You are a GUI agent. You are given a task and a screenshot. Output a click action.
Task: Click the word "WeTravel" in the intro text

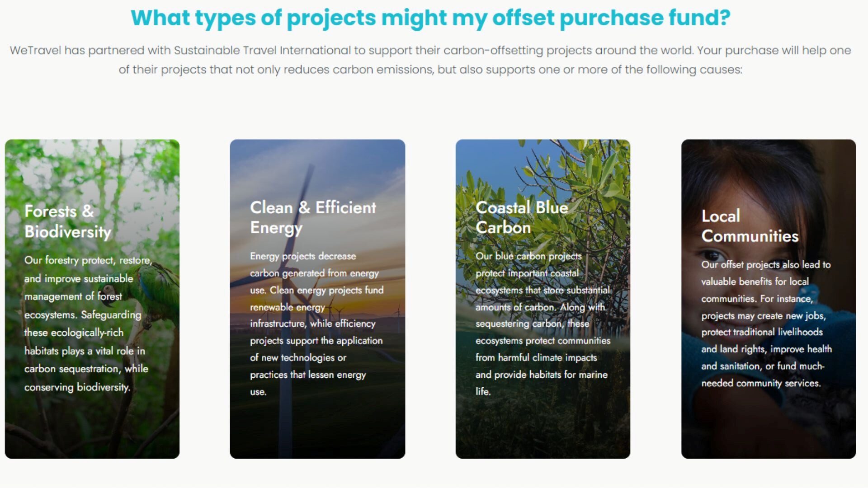(x=35, y=50)
